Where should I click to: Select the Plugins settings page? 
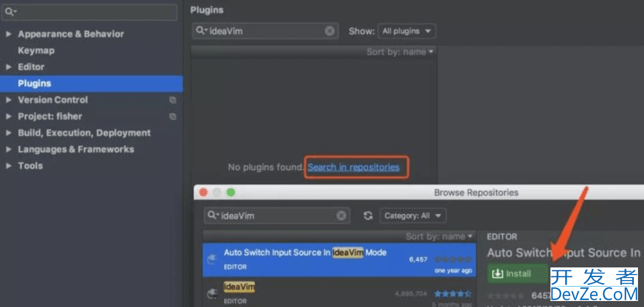(91, 83)
